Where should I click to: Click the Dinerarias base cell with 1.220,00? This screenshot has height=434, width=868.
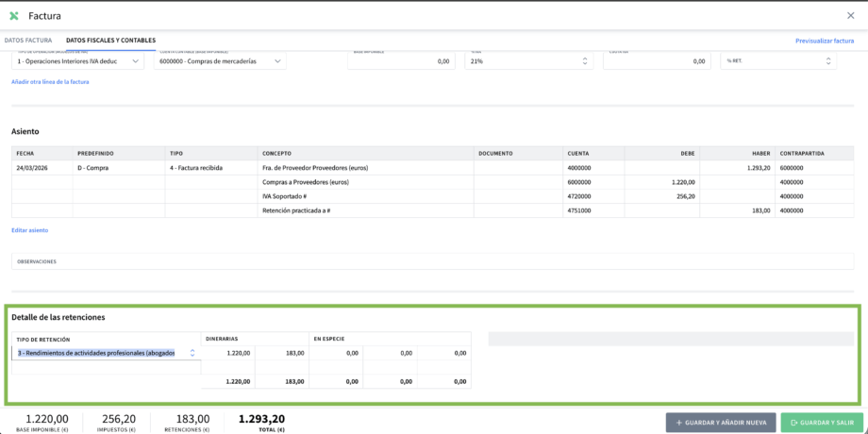point(228,353)
